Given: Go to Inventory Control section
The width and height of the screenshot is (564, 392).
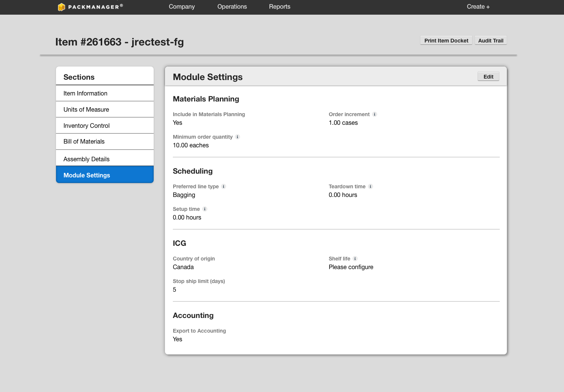Looking at the screenshot, I should pyautogui.click(x=105, y=126).
